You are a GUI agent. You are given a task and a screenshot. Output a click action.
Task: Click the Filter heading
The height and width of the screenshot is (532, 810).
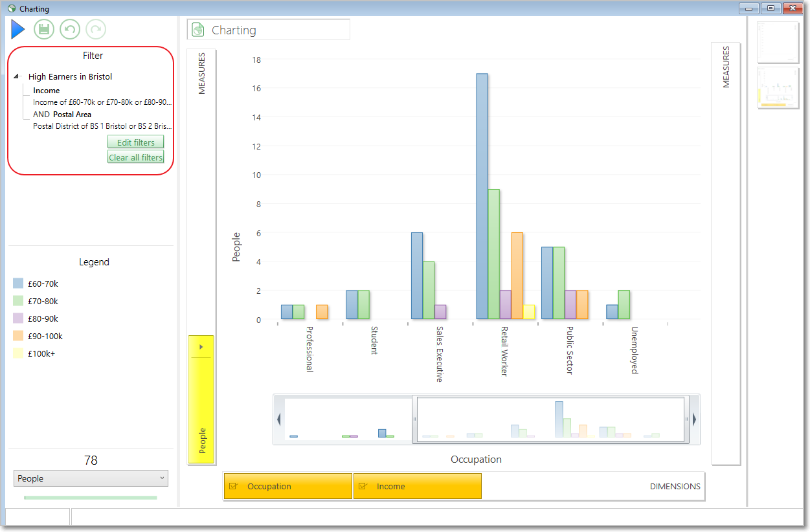[93, 56]
